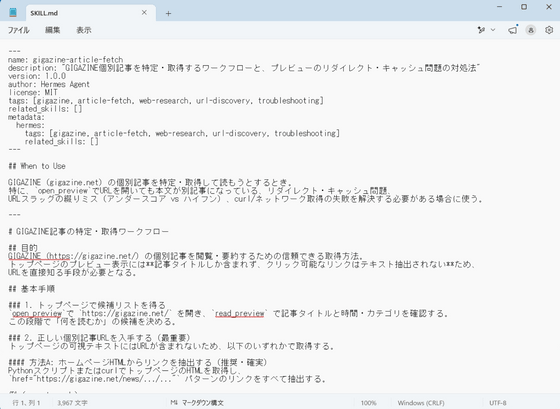This screenshot has width=560, height=409.
Task: Click the underlined read_preview word
Action: [x=240, y=314]
